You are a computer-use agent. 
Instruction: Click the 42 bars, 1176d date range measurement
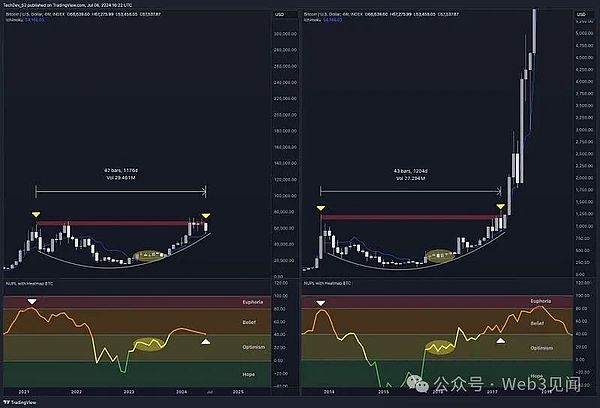[x=120, y=173]
